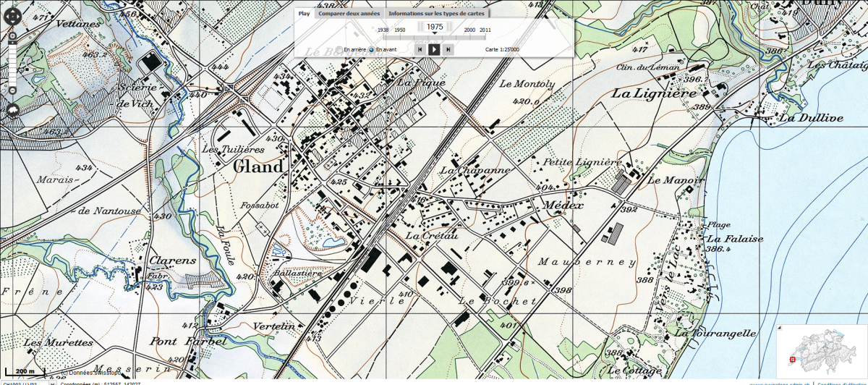This screenshot has width=868, height=385.
Task: Click the zoom out minus button
Action: (x=12, y=90)
